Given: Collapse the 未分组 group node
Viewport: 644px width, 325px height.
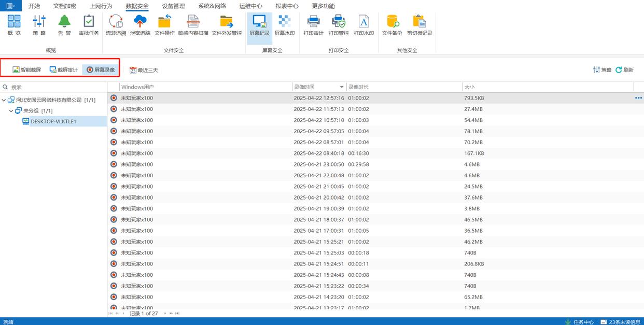Looking at the screenshot, I should click(11, 111).
